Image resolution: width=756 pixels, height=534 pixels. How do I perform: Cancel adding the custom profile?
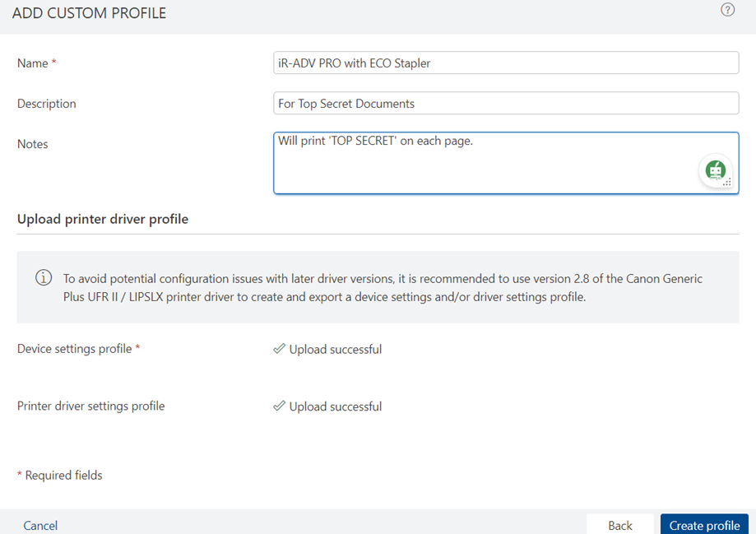click(x=40, y=525)
